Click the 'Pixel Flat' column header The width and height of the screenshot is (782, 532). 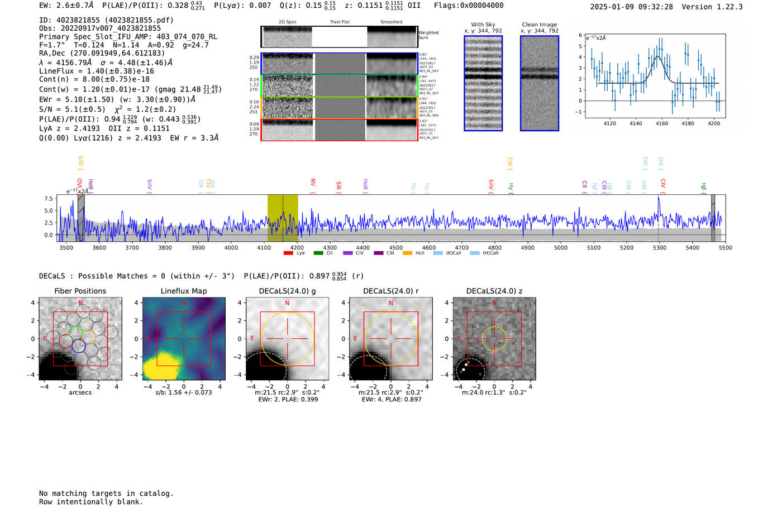[x=340, y=22]
